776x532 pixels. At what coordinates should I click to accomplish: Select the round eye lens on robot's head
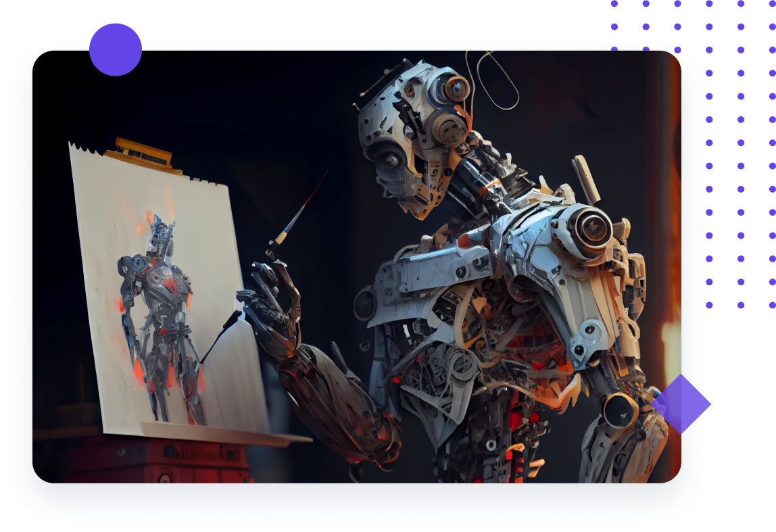click(x=457, y=89)
